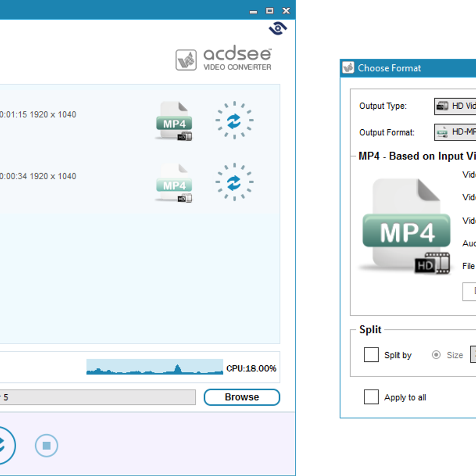Click the MP4 format icon for the 0:00:34 video
476x476 pixels.
(x=174, y=183)
